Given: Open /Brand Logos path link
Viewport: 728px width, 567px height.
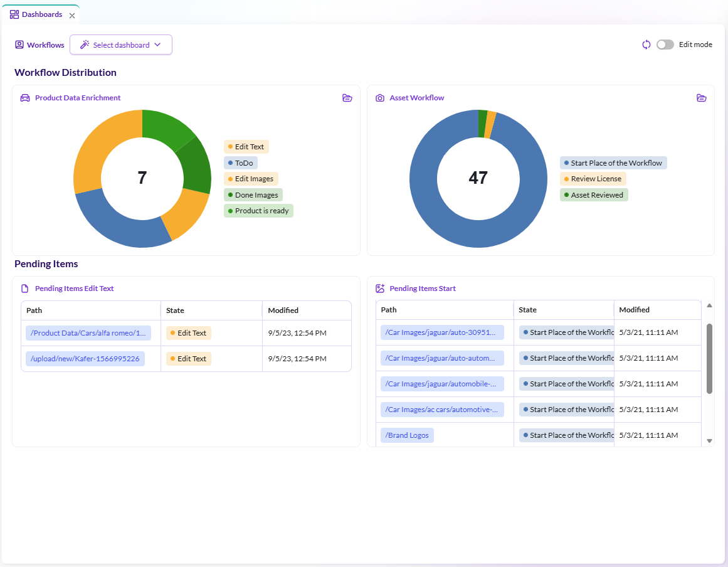Looking at the screenshot, I should (x=407, y=435).
